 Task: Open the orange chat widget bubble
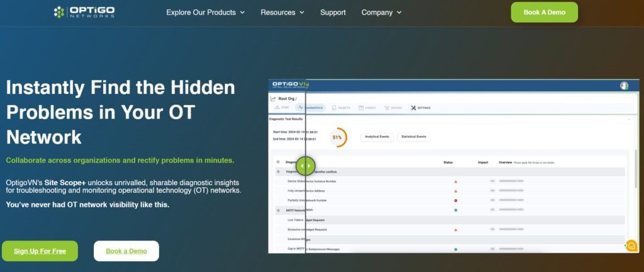631,246
